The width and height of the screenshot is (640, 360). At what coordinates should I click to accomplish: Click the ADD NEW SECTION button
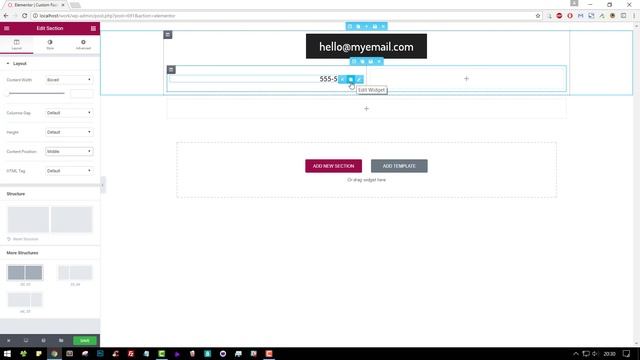(x=333, y=166)
